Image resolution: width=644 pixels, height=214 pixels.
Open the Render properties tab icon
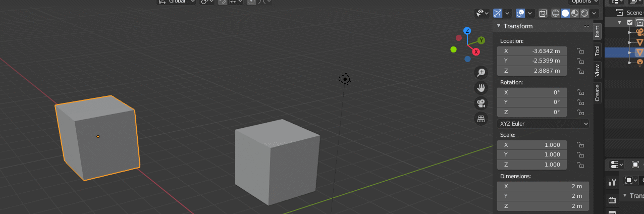[x=612, y=200]
